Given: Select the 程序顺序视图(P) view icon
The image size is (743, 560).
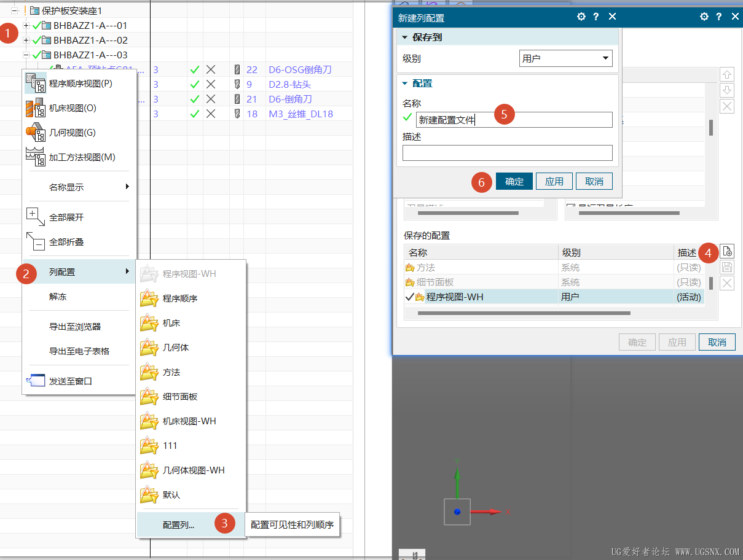Looking at the screenshot, I should pyautogui.click(x=36, y=83).
